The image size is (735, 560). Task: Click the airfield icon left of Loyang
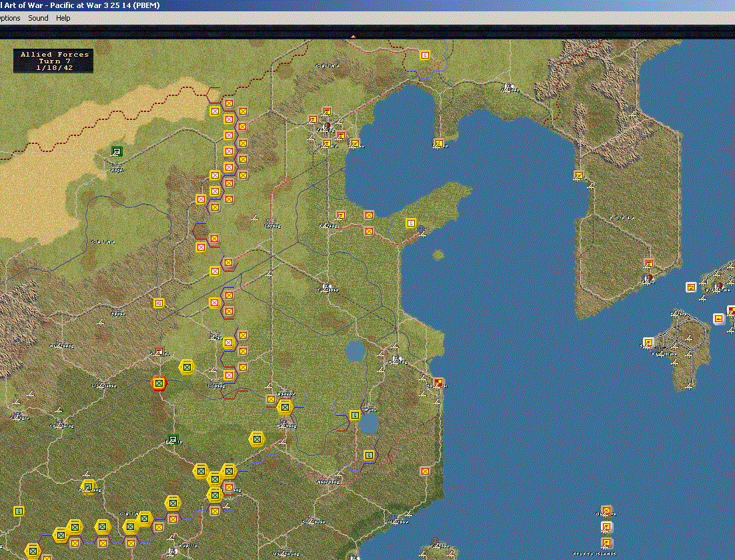click(255, 219)
